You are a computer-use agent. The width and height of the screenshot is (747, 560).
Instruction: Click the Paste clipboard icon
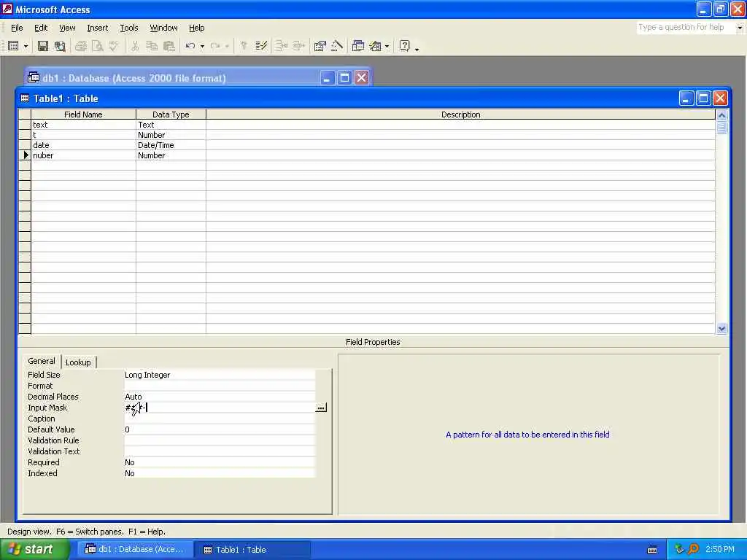pyautogui.click(x=169, y=46)
